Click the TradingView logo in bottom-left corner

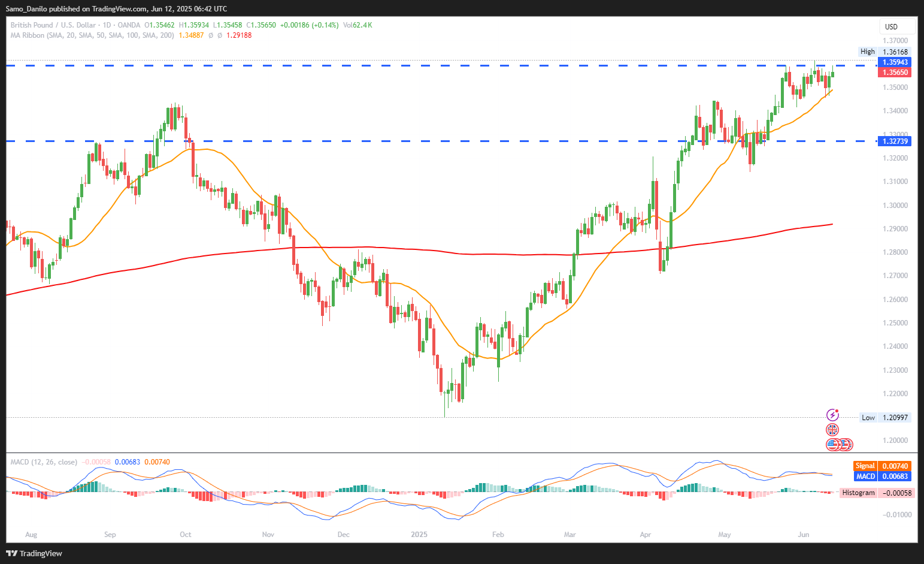pos(34,553)
